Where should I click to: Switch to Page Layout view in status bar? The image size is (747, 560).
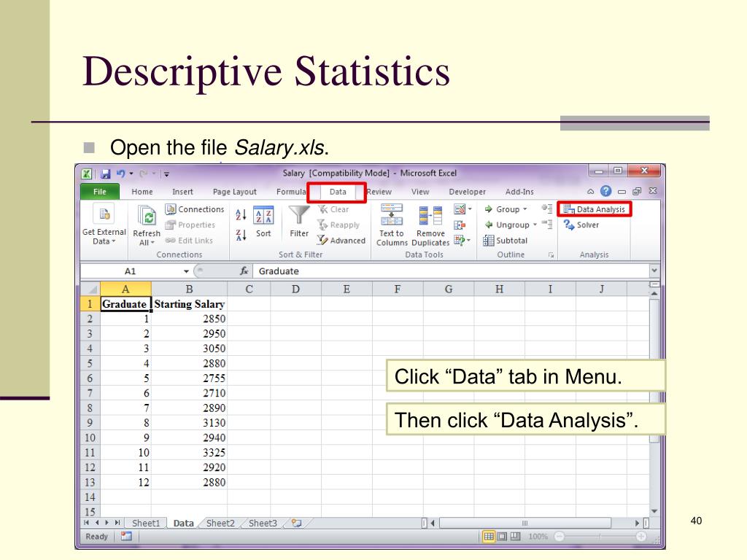(502, 537)
